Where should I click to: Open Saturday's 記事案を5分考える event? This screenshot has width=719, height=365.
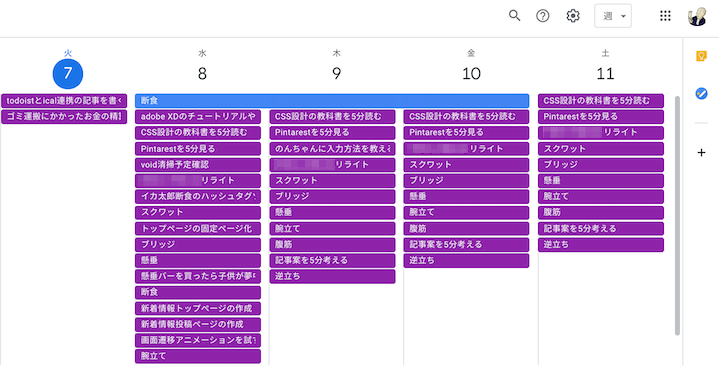click(601, 228)
